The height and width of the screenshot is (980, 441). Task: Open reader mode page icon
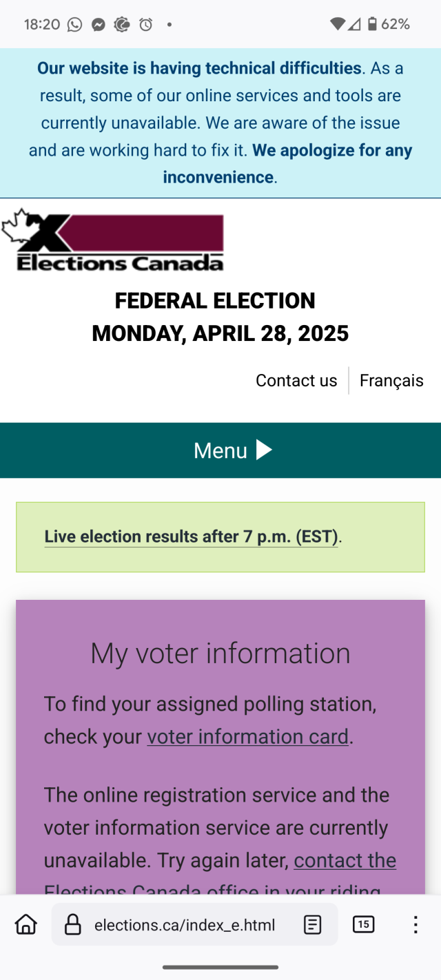coord(313,924)
